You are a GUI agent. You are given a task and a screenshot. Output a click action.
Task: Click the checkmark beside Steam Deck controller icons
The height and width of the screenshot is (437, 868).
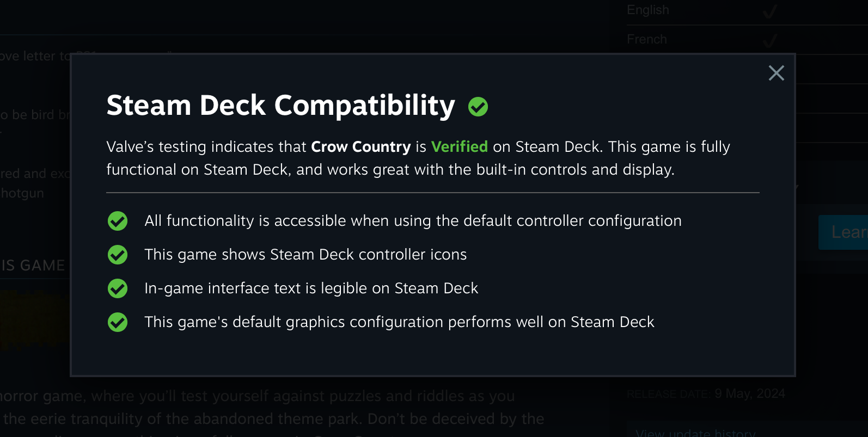click(x=117, y=255)
